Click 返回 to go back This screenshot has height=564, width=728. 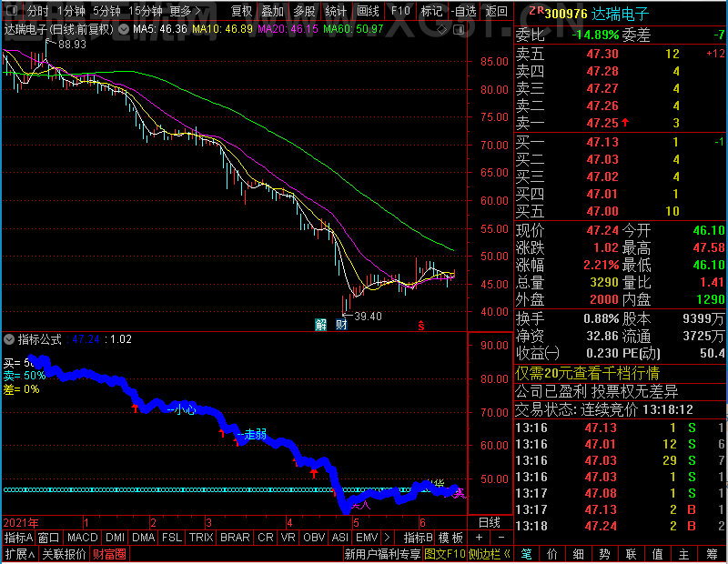click(x=496, y=11)
